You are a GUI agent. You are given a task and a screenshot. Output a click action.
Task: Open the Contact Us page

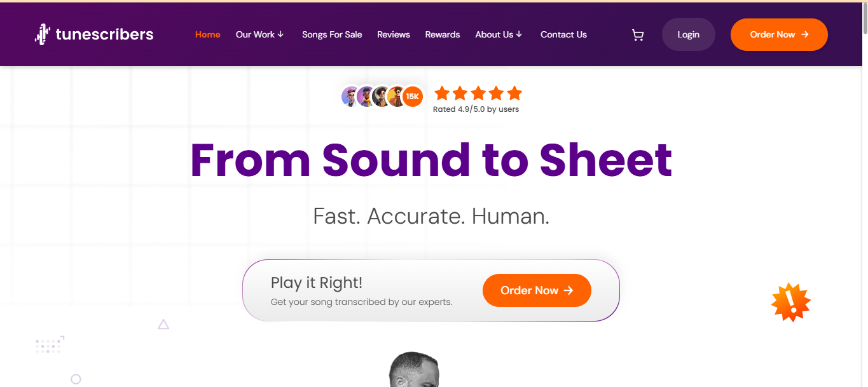point(563,34)
